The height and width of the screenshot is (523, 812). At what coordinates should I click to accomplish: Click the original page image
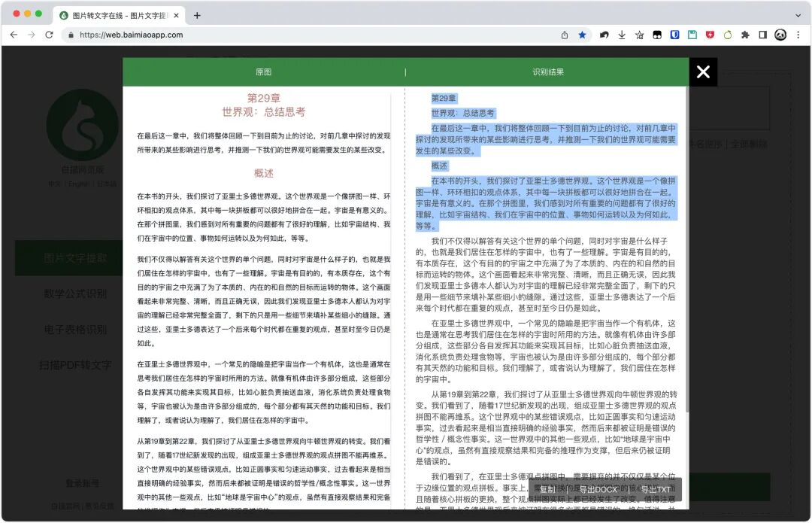pyautogui.click(x=264, y=298)
